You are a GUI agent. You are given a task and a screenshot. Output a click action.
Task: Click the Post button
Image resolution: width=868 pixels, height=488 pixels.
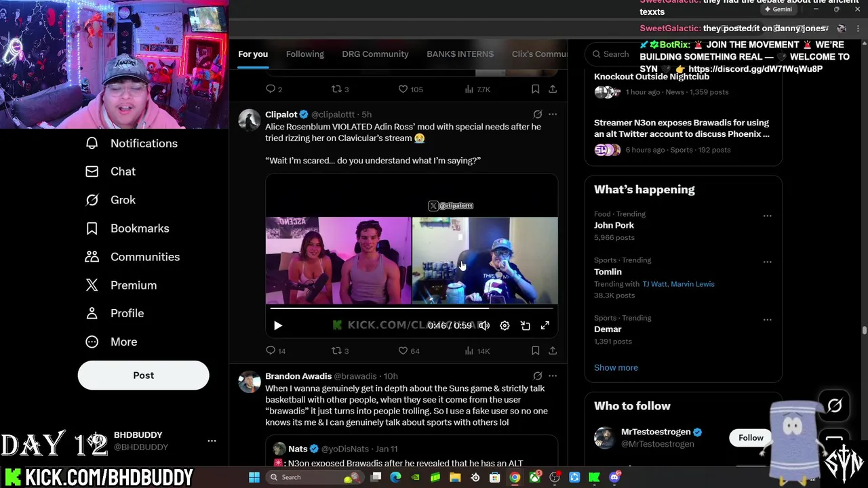(x=143, y=375)
